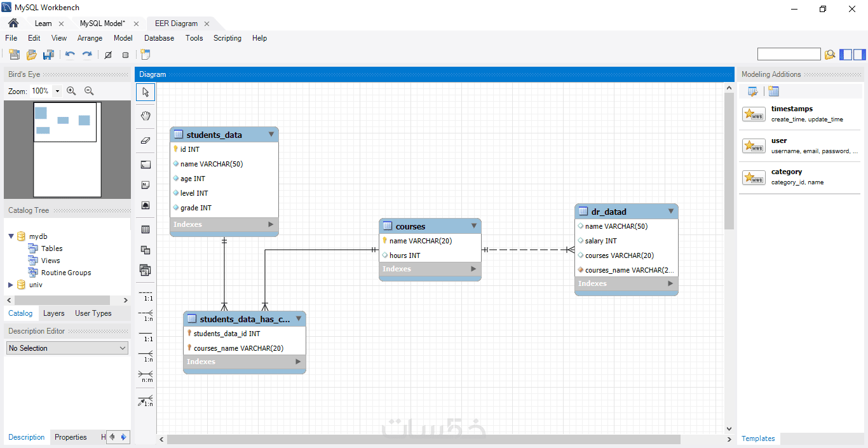Zoom out with the magnifier minus icon
This screenshot has height=448, width=868.
point(89,91)
